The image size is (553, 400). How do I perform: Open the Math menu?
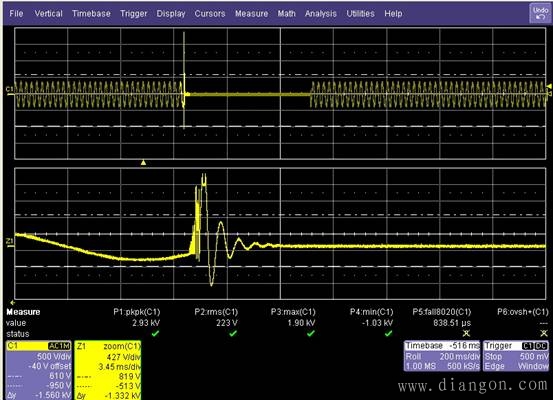coord(286,13)
